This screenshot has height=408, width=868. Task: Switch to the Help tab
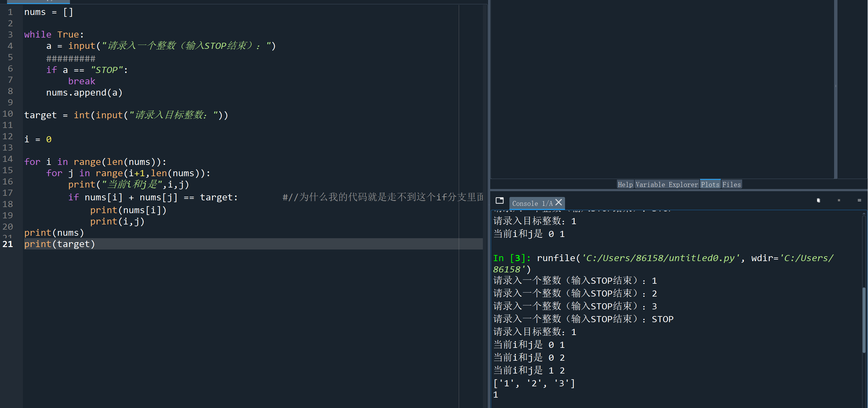click(625, 185)
